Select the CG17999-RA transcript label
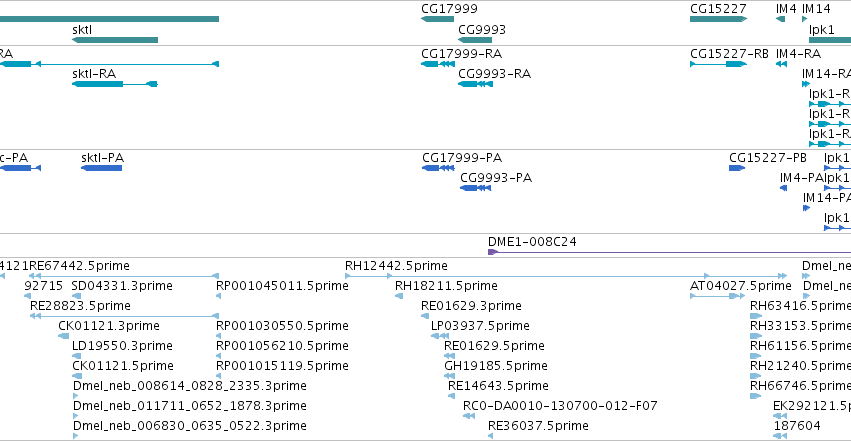This screenshot has height=441, width=851. pos(462,54)
